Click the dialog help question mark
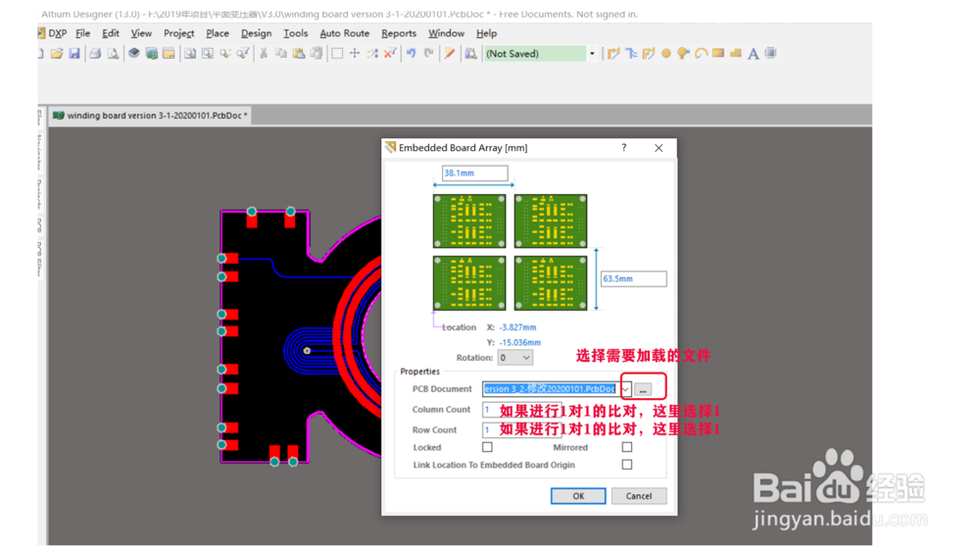The height and width of the screenshot is (552, 980). click(623, 147)
